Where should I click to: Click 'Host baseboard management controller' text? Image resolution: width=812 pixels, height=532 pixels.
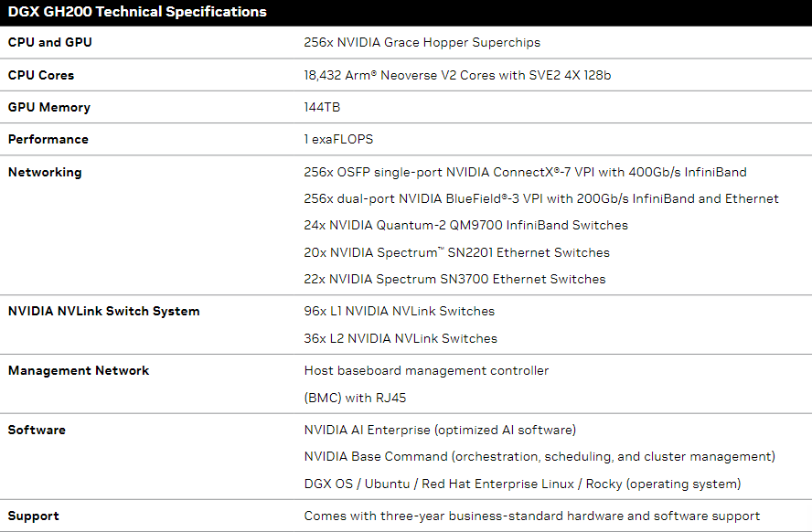(x=426, y=370)
